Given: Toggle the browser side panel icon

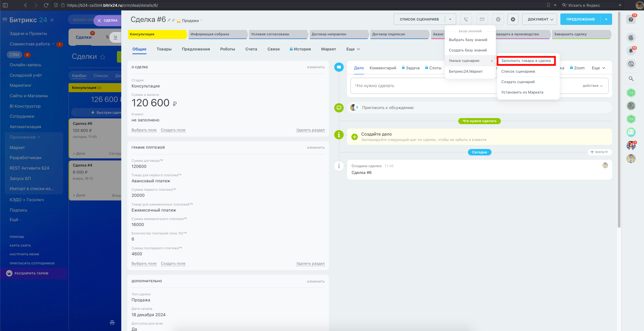Looking at the screenshot, I should pyautogui.click(x=5, y=5).
